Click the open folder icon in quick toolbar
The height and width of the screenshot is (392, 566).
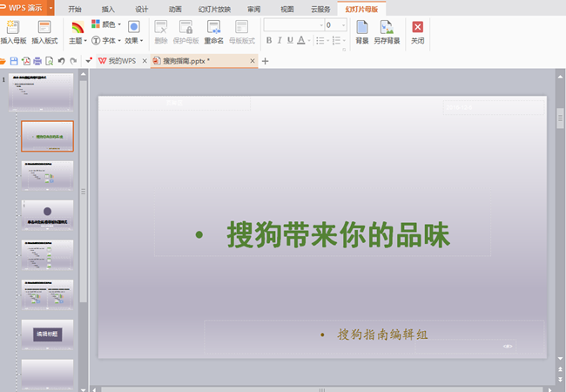[2, 61]
